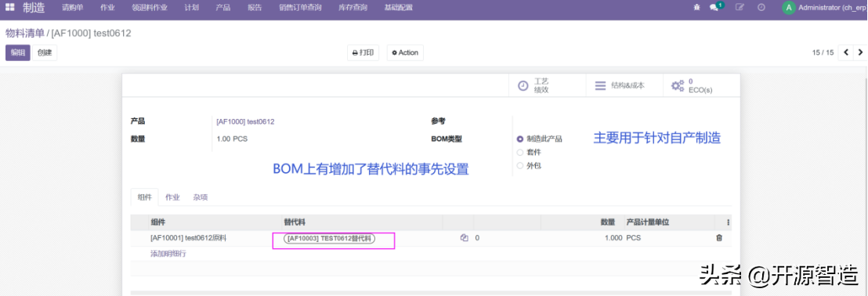The width and height of the screenshot is (868, 296).
Task: Click the 添加明细行 link
Action: point(168,254)
